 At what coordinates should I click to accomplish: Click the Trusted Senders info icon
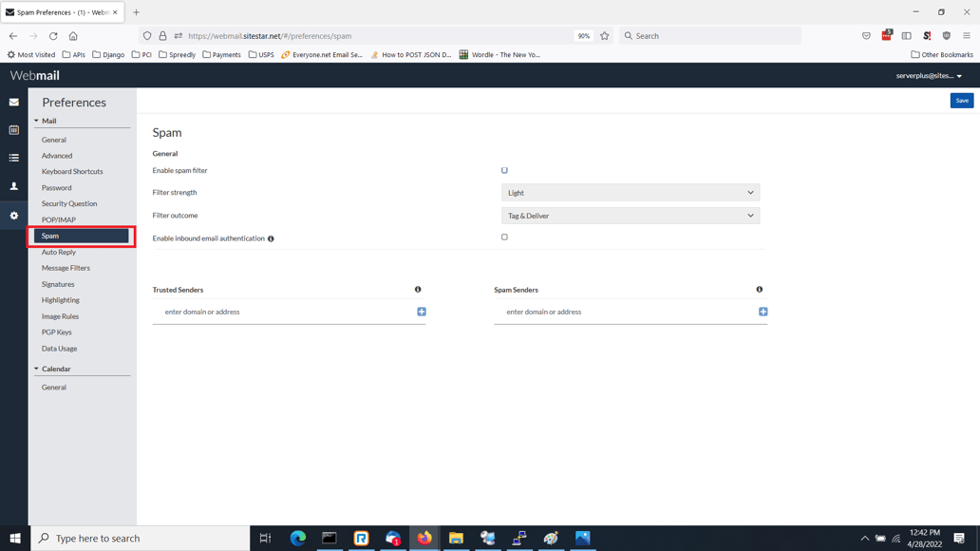coord(418,290)
